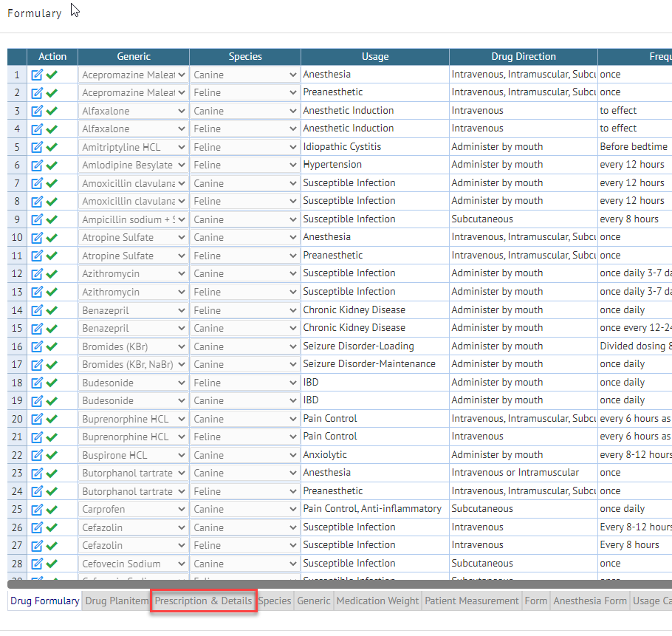Screen dimensions: 672x636
Task: Edit the Buspirone HCL row 22 entry
Action: click(x=37, y=455)
